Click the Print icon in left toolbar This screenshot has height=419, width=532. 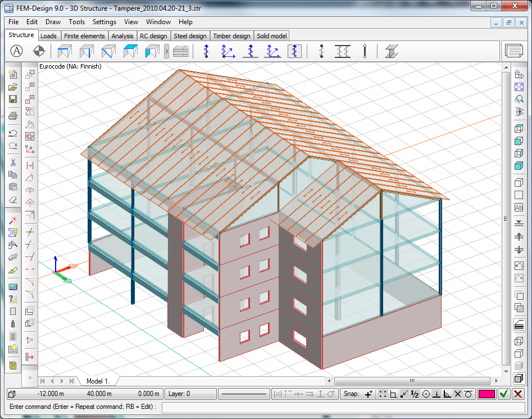[x=13, y=116]
